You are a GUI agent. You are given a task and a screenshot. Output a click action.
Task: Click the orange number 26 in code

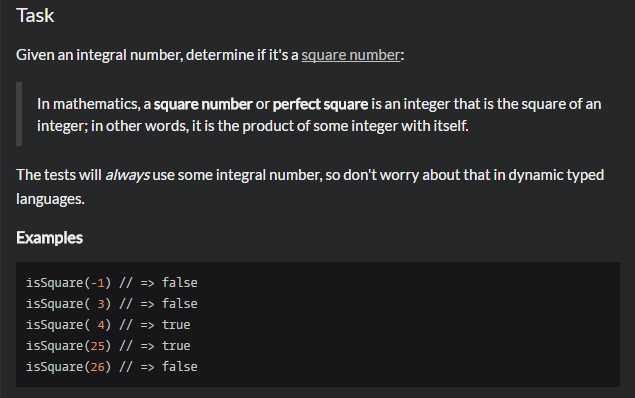coord(98,367)
